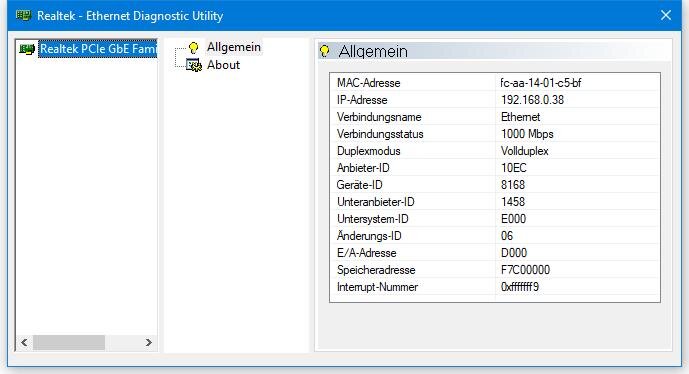Select the Speicheradresse label
The image size is (689, 374).
coord(376,270)
